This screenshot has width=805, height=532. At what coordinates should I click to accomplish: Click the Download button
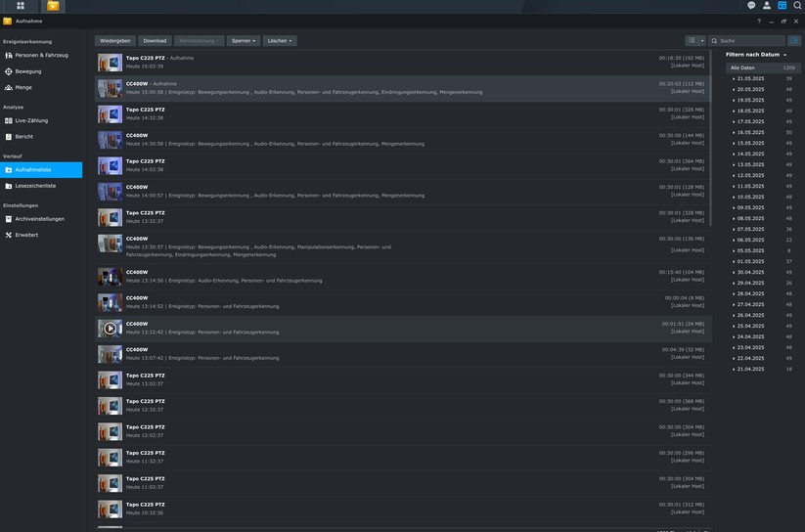click(x=155, y=40)
